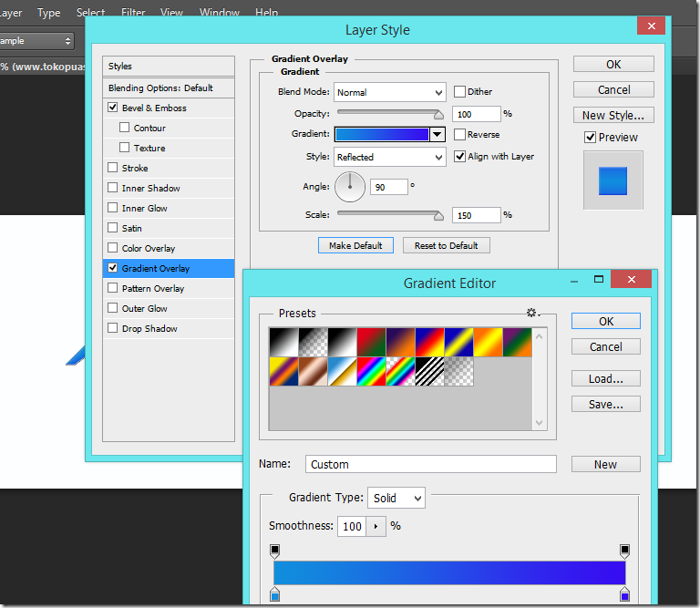Select the violet-green-orange gradient preset

tap(518, 342)
